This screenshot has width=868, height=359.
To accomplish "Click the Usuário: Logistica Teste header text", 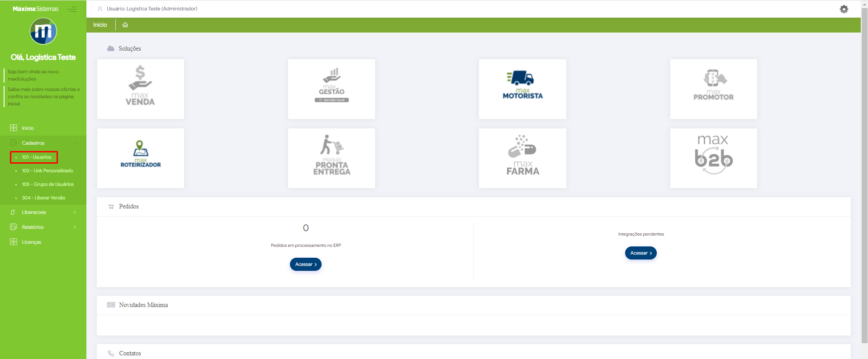I will tap(152, 9).
